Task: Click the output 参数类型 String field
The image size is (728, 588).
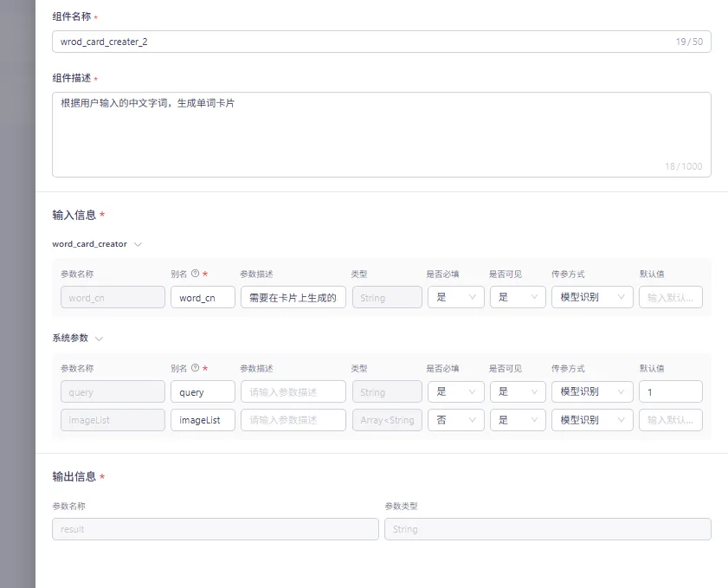Action: click(548, 529)
